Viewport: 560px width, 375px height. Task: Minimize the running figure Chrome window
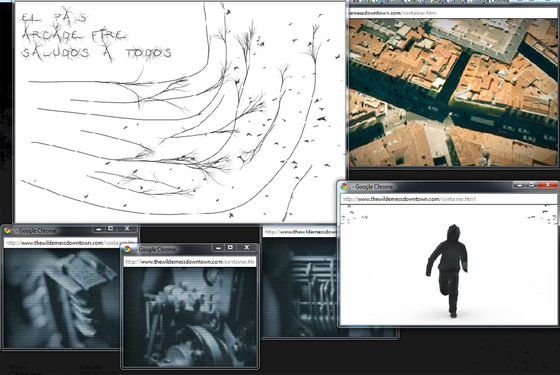pos(520,185)
